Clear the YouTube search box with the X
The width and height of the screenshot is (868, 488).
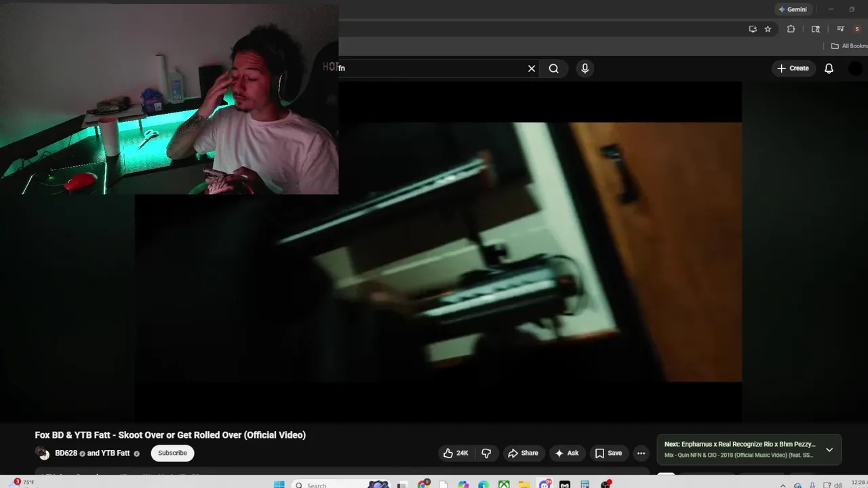(x=532, y=68)
